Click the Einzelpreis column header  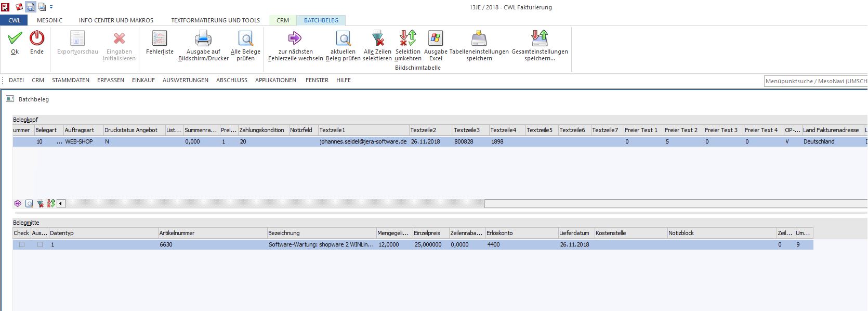(430, 233)
